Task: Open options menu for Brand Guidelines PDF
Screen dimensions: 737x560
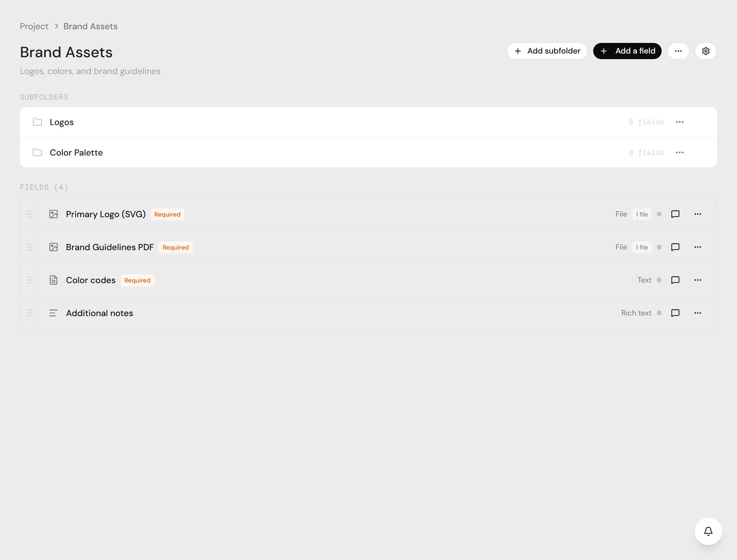Action: click(698, 247)
